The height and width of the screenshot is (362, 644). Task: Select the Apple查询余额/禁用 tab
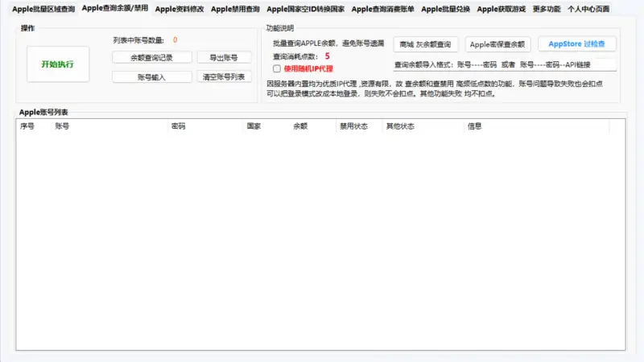pyautogui.click(x=115, y=8)
